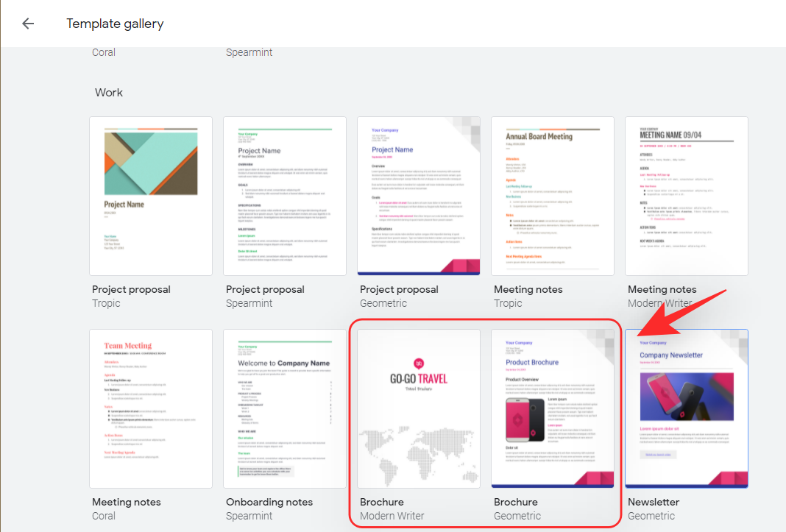
Task: Click the Newsletter label under thumbnail
Action: [654, 502]
